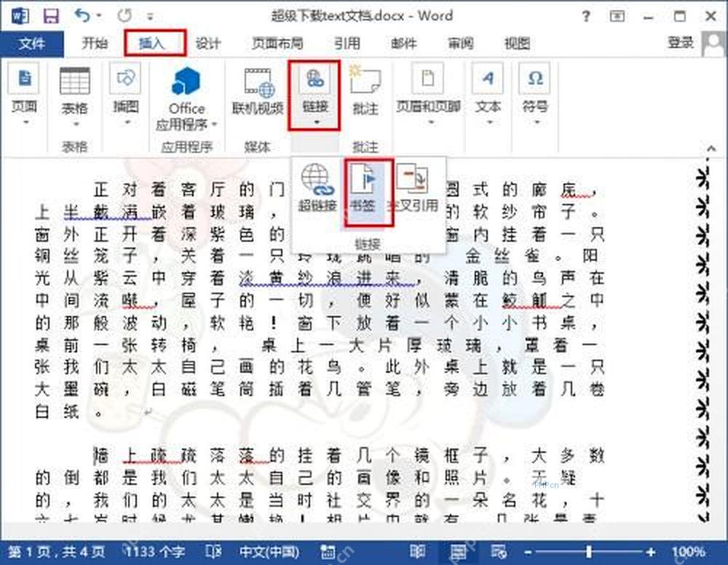Expand the 插图 (Illustrations) group
This screenshot has width=728, height=565.
[126, 95]
